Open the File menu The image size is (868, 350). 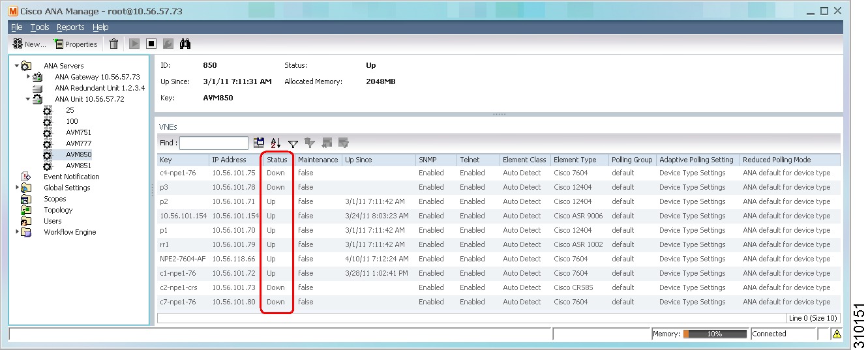pos(17,27)
